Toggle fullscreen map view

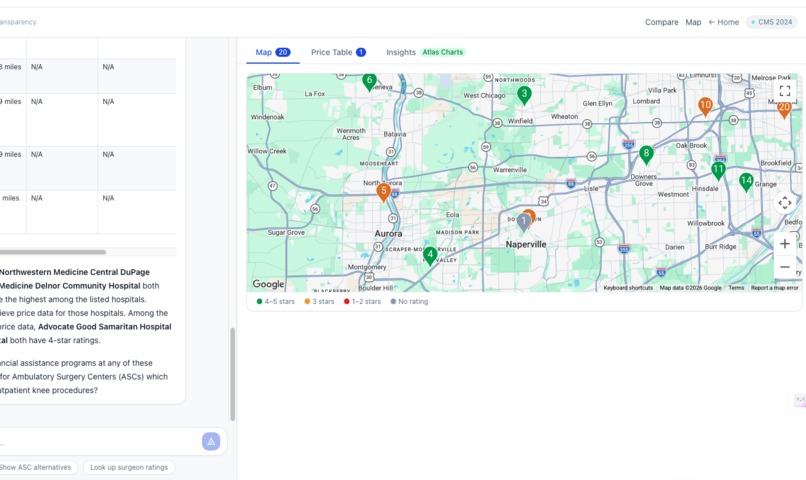pyautogui.click(x=784, y=91)
